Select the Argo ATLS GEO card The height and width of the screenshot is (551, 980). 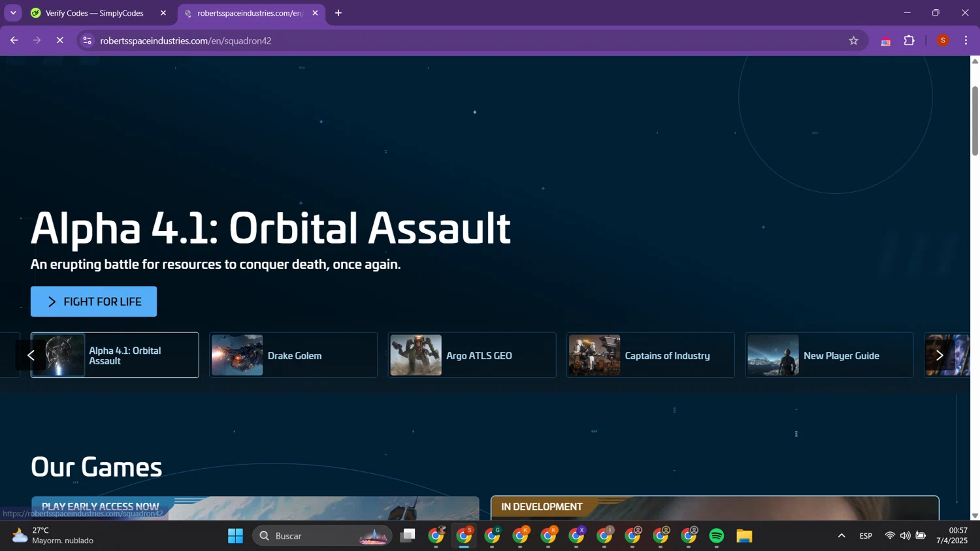click(x=472, y=355)
